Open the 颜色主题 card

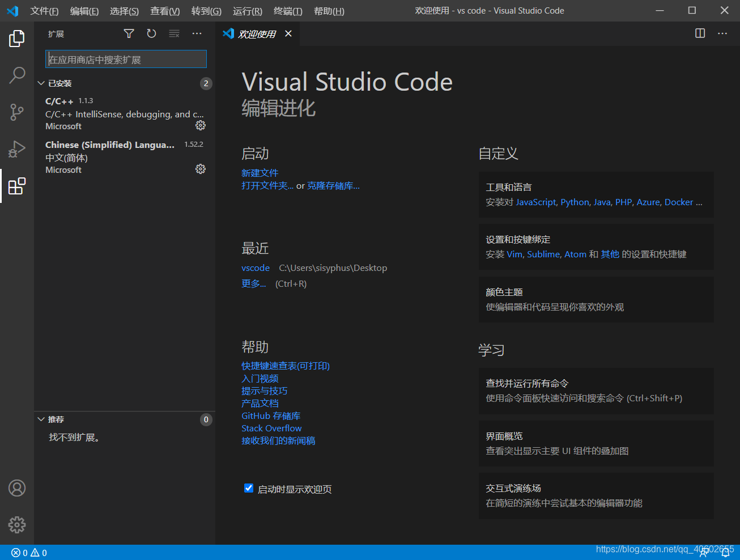pyautogui.click(x=596, y=299)
